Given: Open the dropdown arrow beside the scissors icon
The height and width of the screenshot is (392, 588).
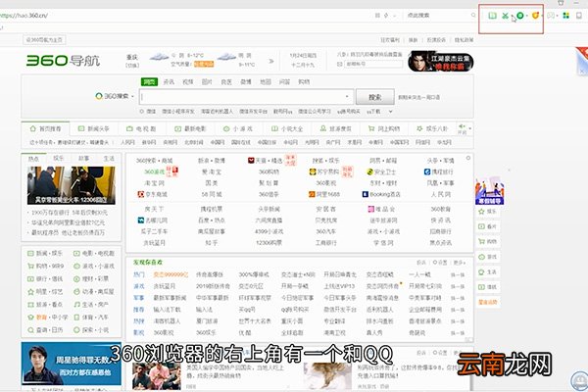Looking at the screenshot, I should click(512, 16).
